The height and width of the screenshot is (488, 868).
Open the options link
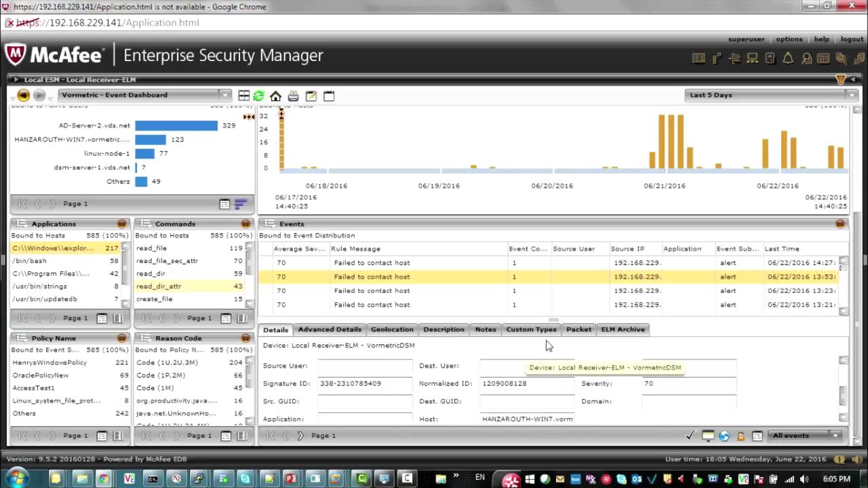789,39
